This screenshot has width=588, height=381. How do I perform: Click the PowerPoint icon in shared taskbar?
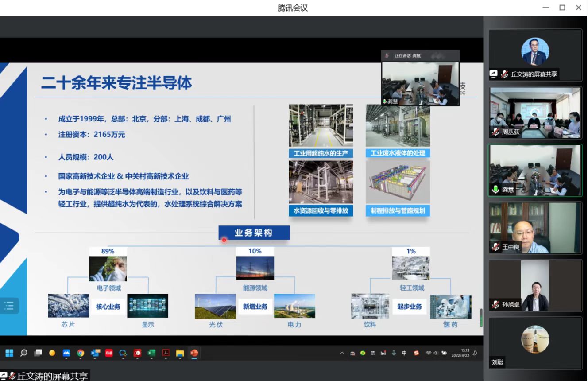pyautogui.click(x=194, y=353)
